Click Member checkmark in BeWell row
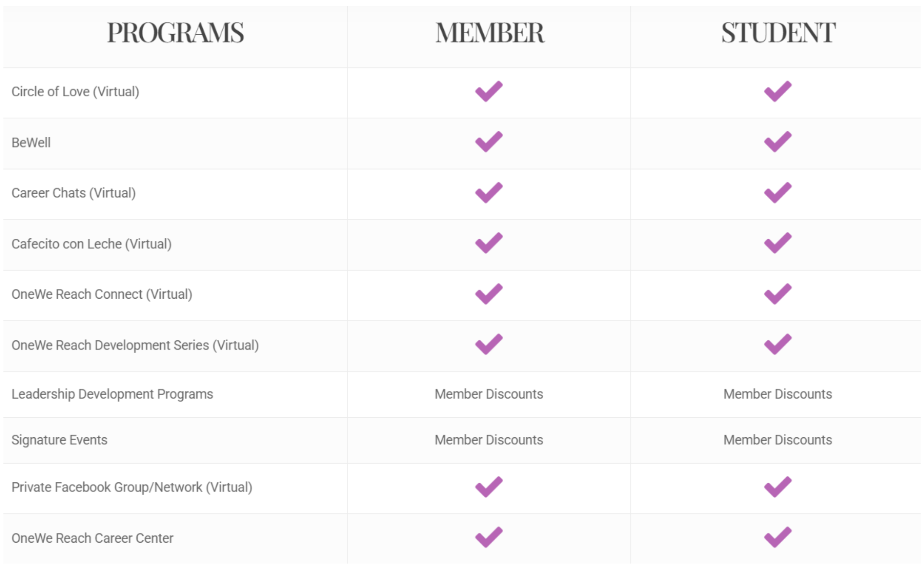The image size is (924, 574). (488, 142)
